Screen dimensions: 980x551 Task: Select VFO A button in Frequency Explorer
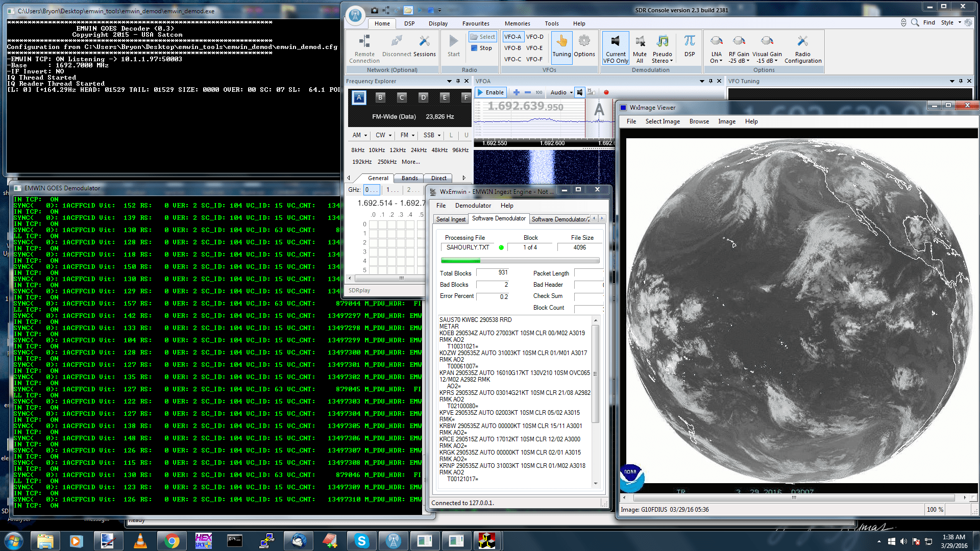coord(359,97)
